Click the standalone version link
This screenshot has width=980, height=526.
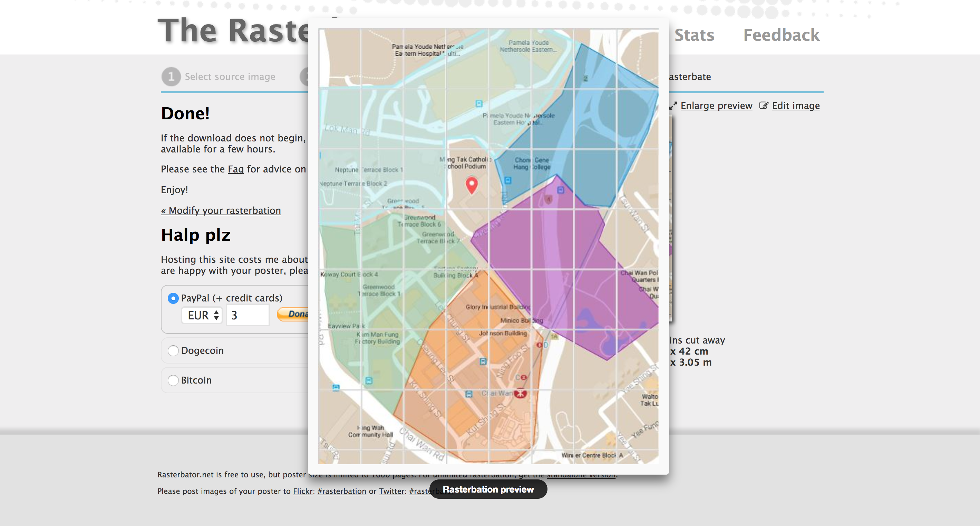point(581,475)
